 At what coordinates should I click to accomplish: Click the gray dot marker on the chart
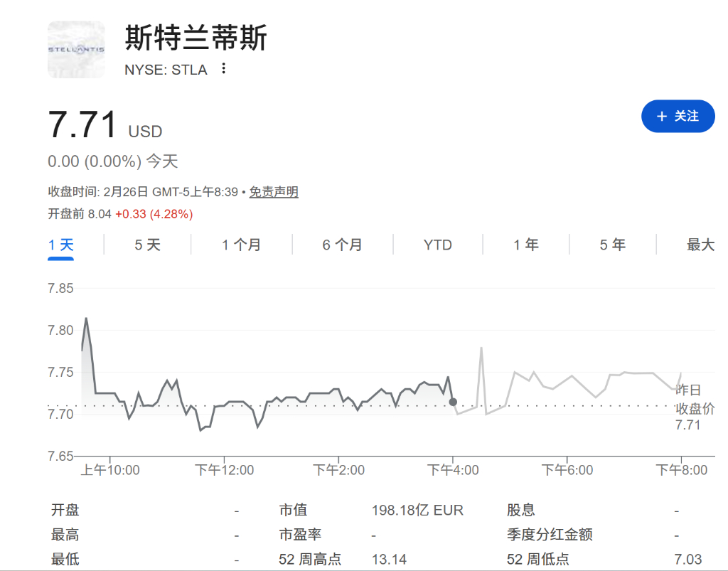coord(452,402)
